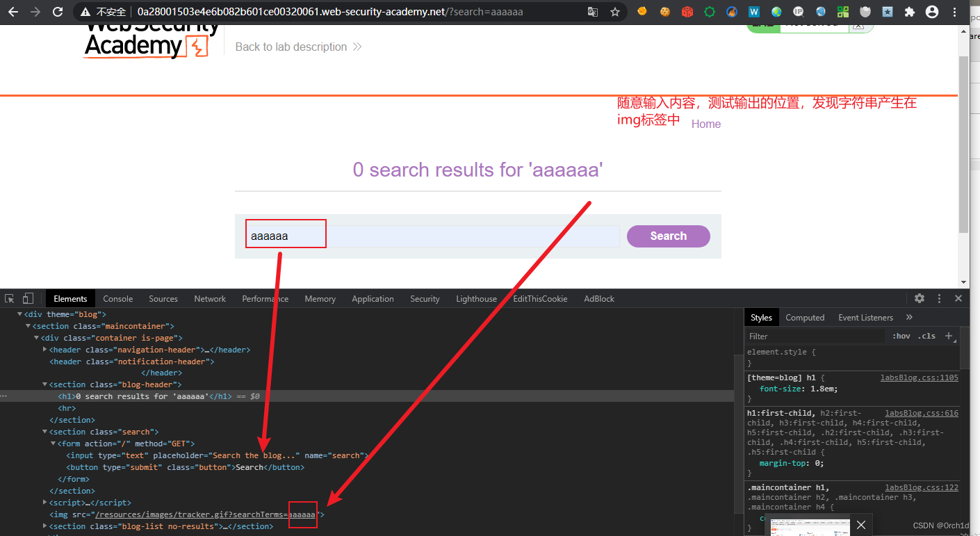
Task: Collapse the section blog-header node
Action: click(x=44, y=384)
